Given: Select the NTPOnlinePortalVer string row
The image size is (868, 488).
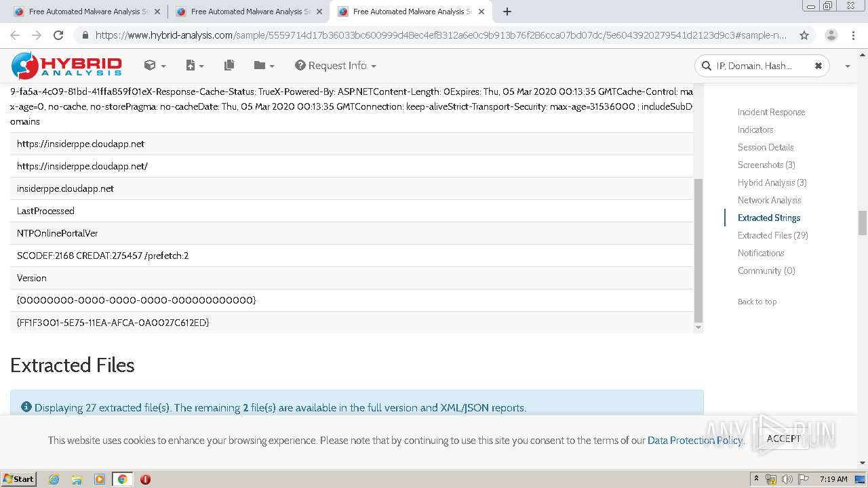Looking at the screenshot, I should (x=352, y=233).
